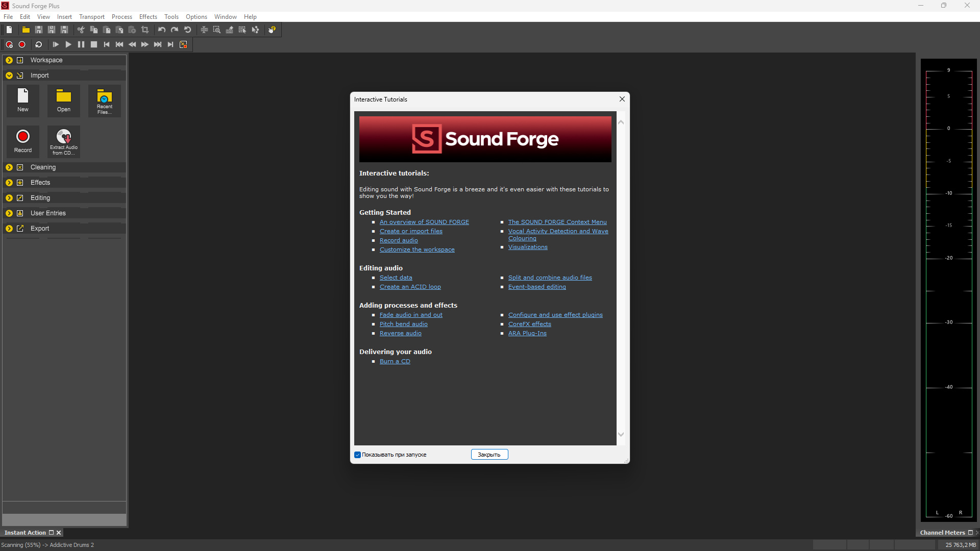Click the Undo arrow icon
The width and height of the screenshot is (980, 551).
162,30
